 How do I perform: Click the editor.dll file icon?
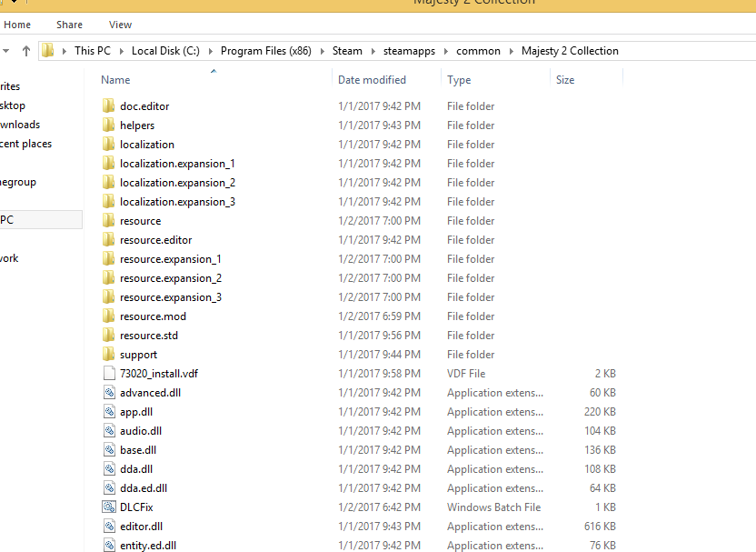(109, 526)
